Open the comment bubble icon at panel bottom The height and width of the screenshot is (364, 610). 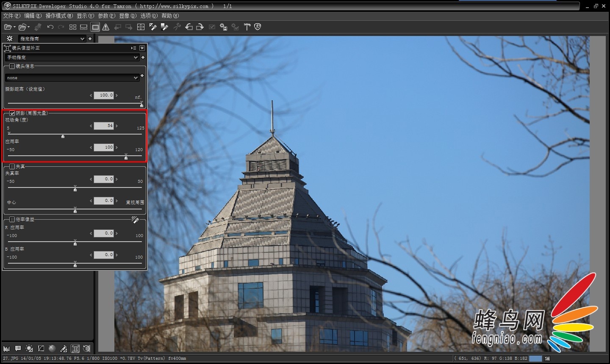click(x=18, y=349)
